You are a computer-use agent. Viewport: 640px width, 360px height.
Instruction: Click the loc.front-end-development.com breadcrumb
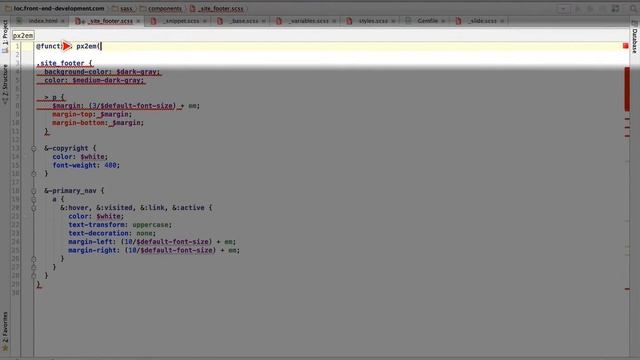click(59, 8)
